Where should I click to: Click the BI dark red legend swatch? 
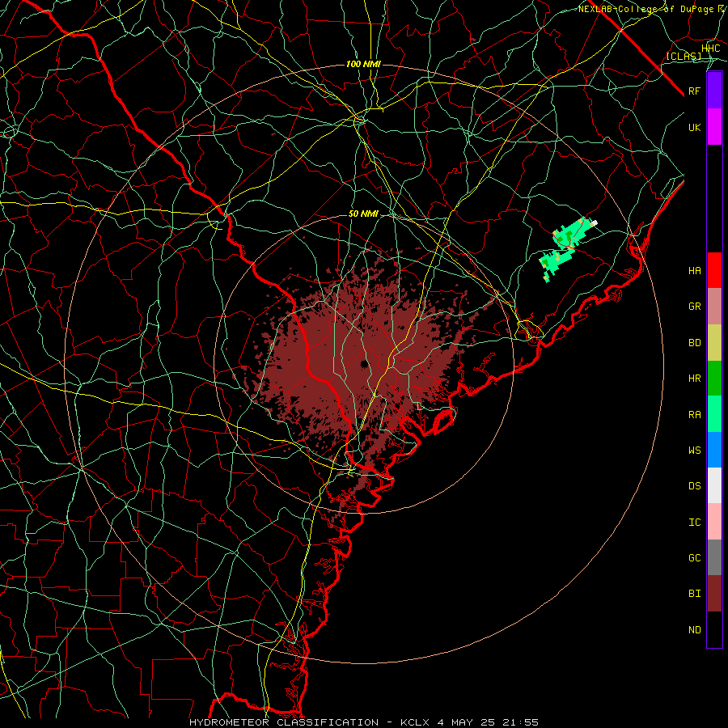(714, 594)
